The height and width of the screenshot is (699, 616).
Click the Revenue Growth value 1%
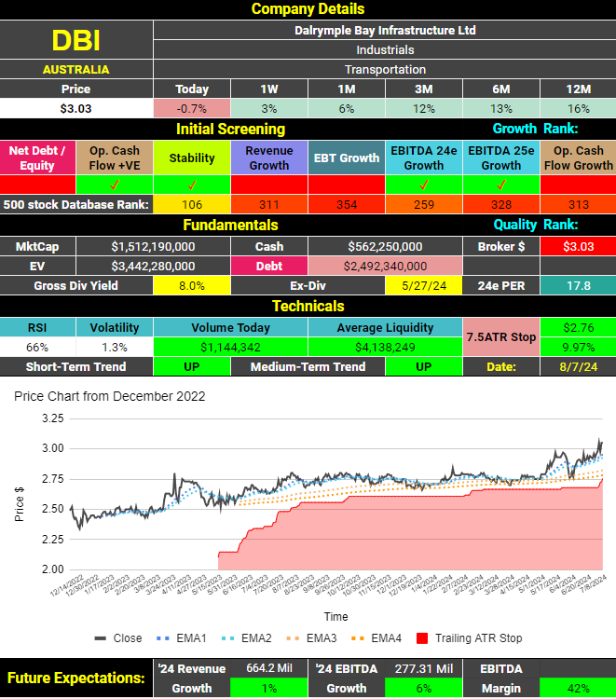(269, 689)
